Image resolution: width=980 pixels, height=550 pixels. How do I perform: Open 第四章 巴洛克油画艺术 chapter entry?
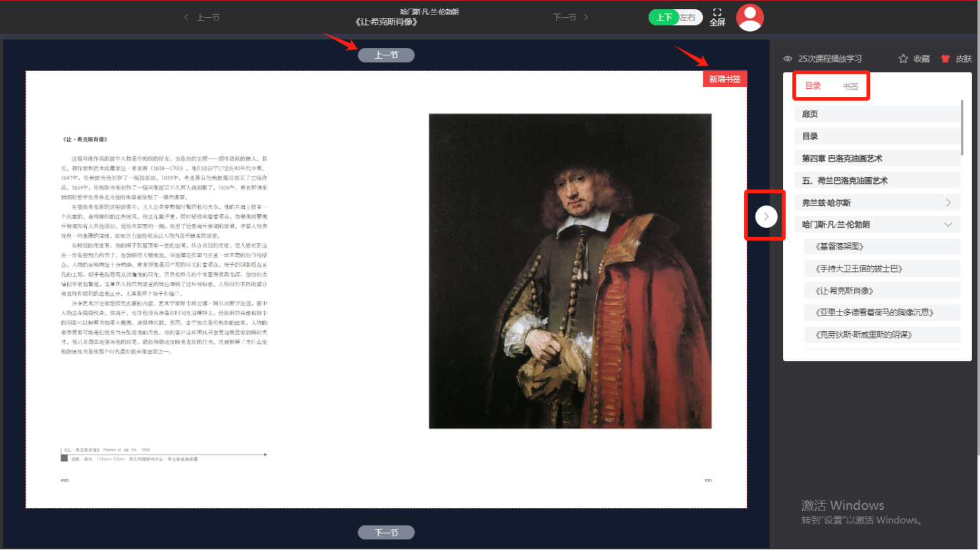pyautogui.click(x=877, y=158)
